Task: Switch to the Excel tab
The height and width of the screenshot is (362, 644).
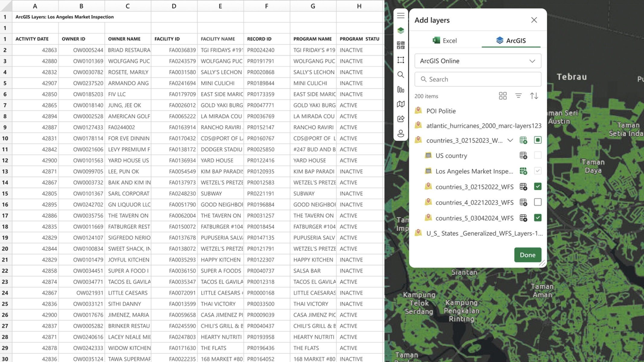Action: click(x=445, y=40)
